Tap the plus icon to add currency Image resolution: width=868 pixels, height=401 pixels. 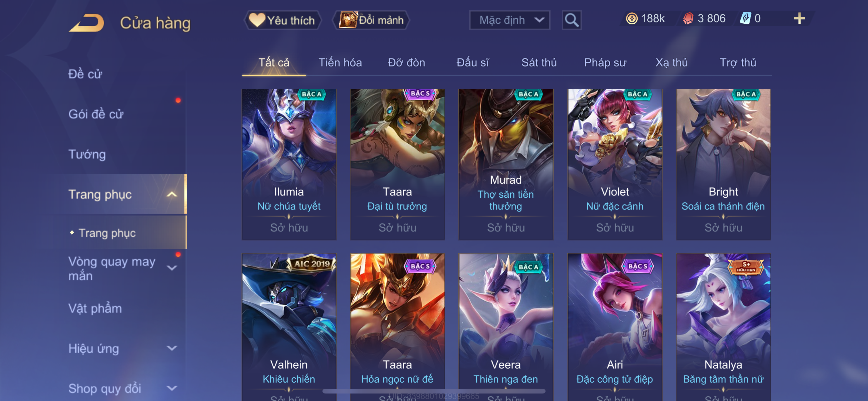[799, 18]
